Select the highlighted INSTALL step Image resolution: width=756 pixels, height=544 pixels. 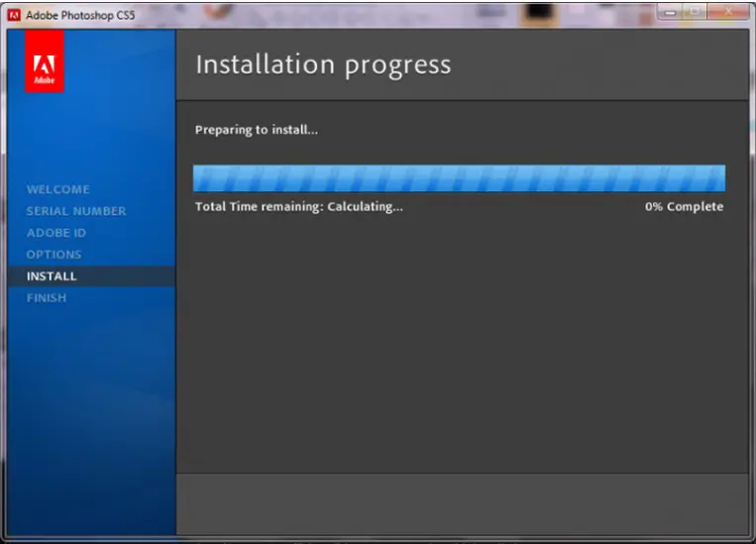point(91,276)
